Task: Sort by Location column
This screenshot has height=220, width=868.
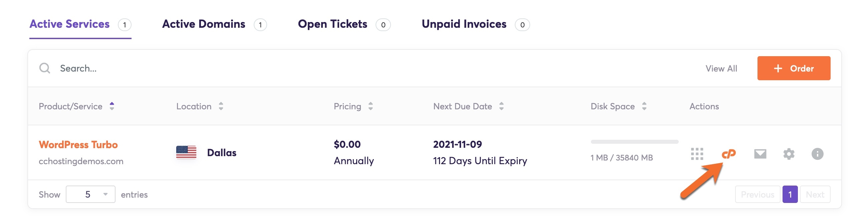Action: (x=221, y=106)
